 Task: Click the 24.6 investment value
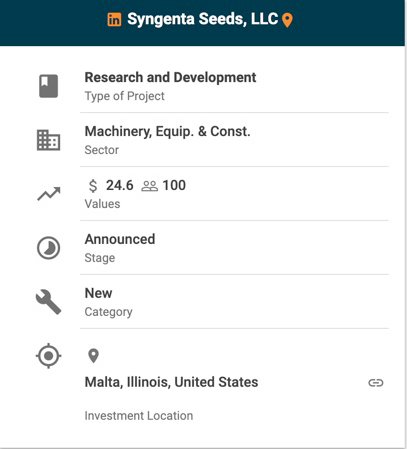(x=120, y=185)
